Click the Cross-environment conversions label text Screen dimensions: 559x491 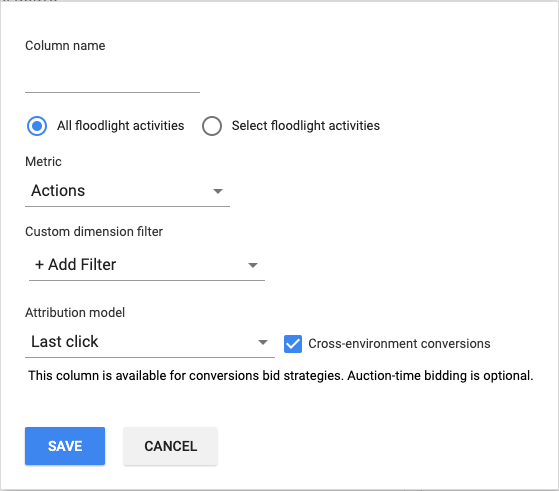pyautogui.click(x=399, y=344)
